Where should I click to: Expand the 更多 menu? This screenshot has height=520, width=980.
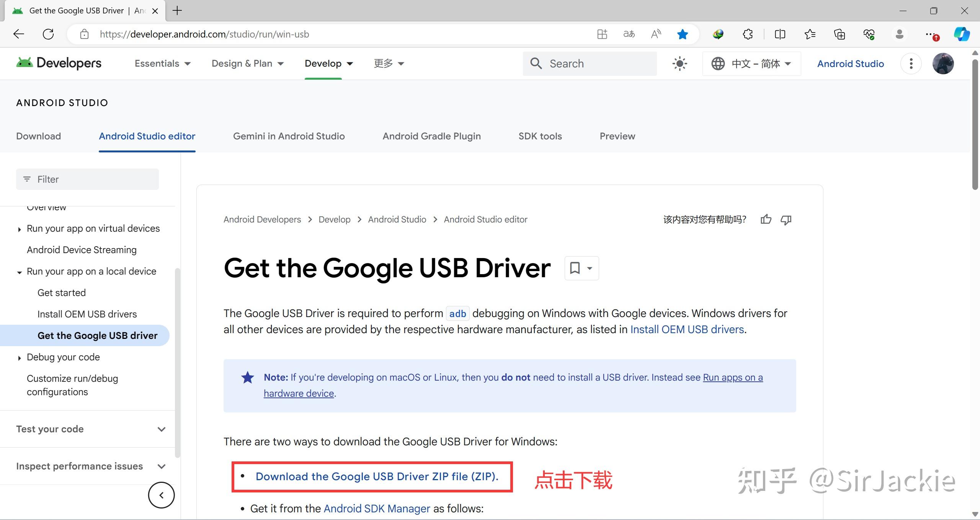pos(389,64)
